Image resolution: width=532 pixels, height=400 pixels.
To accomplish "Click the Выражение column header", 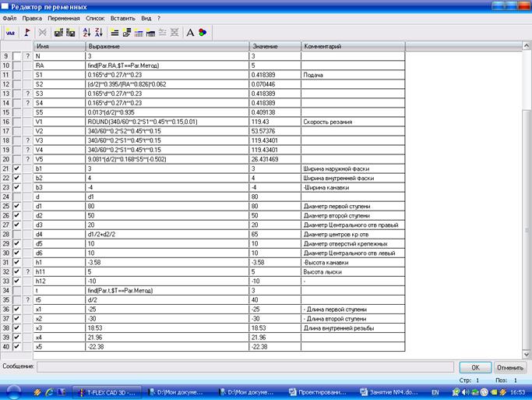I will coord(167,47).
